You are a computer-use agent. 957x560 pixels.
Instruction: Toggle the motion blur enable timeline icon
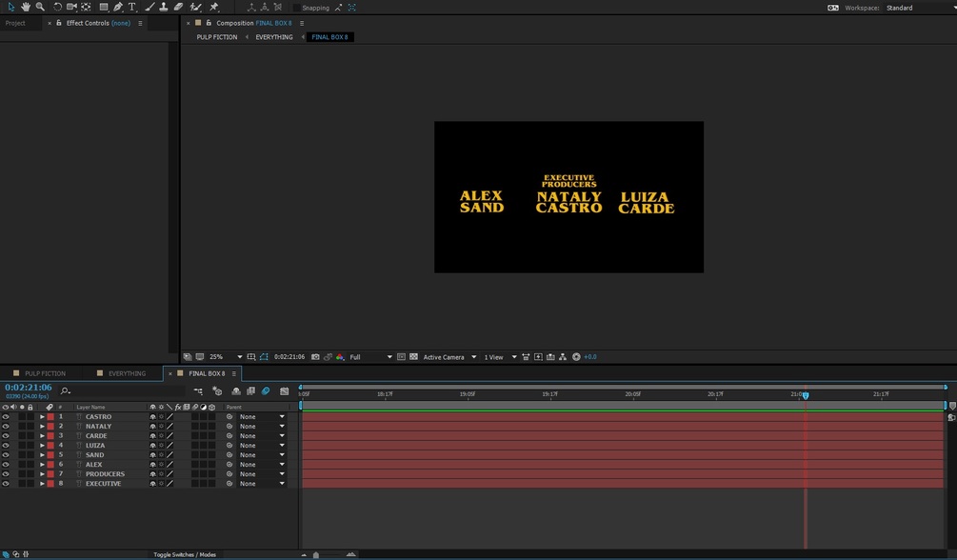(x=266, y=390)
